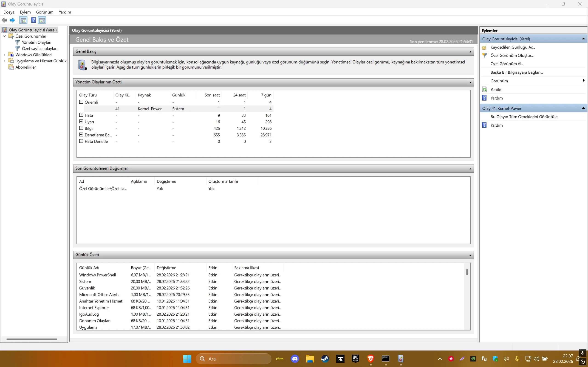Click show/hide action pane toolbar icon
The height and width of the screenshot is (367, 588).
pyautogui.click(x=42, y=20)
